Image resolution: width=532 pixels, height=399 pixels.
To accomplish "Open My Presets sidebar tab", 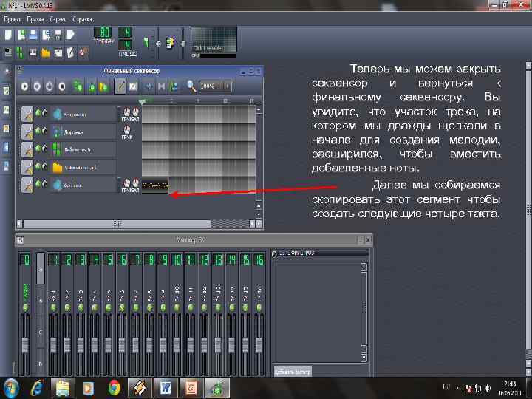I will [7, 129].
